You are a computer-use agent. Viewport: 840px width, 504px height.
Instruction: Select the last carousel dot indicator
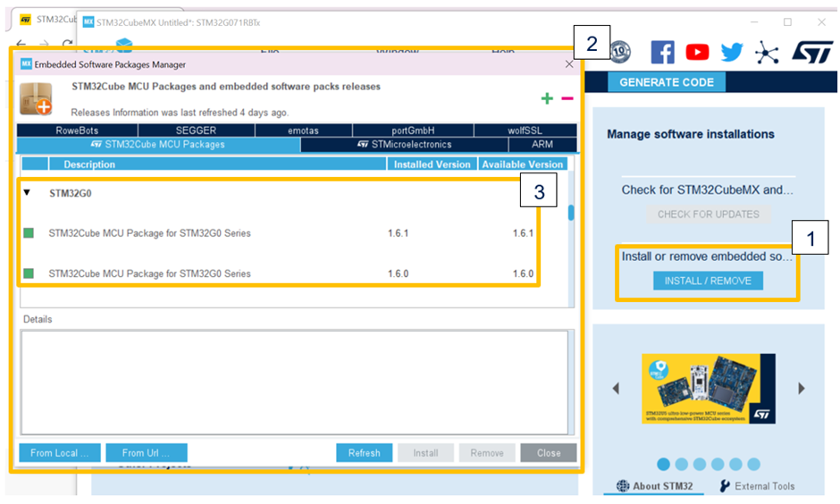[x=753, y=464]
